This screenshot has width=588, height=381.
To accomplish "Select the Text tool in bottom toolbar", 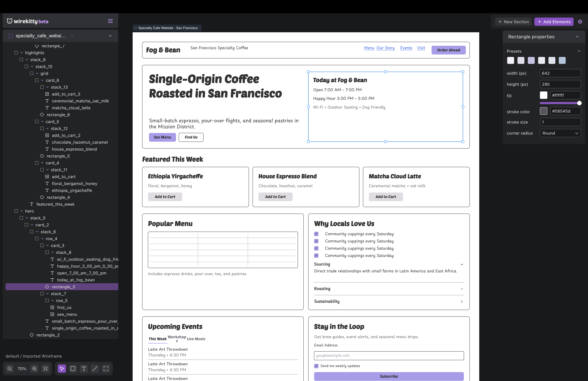I will click(84, 369).
